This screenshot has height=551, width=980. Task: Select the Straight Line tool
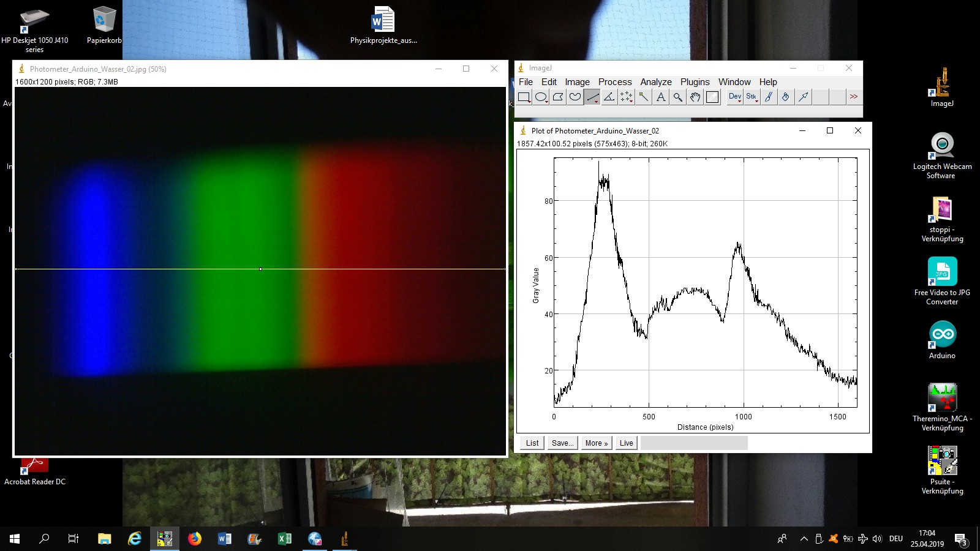592,97
